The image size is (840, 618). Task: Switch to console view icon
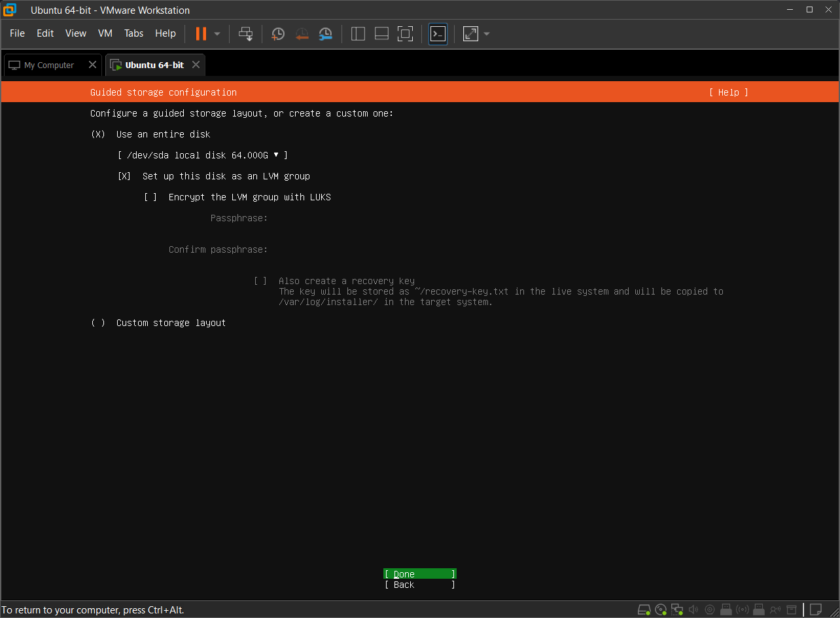point(438,33)
